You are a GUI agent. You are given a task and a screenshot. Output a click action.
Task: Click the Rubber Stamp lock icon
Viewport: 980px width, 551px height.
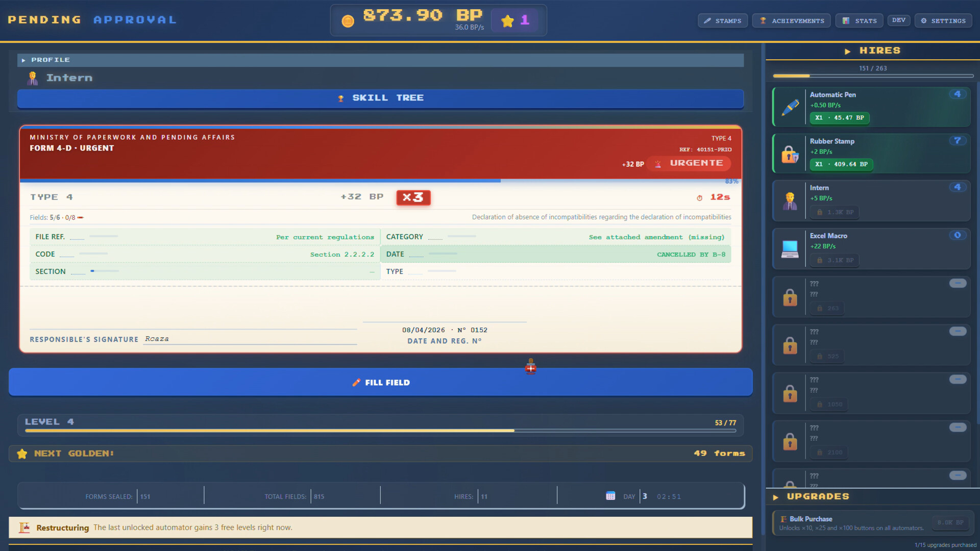(x=790, y=154)
